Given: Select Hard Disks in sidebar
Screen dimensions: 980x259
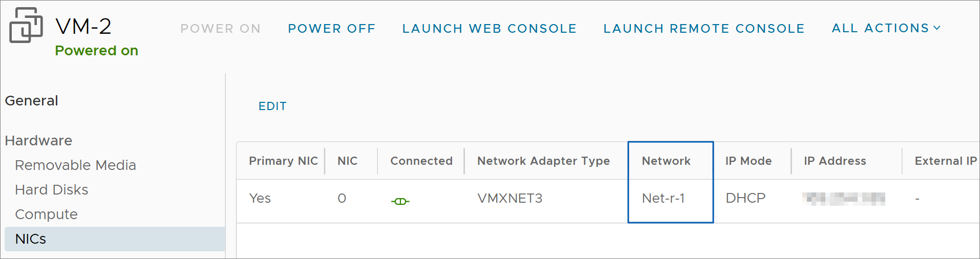Looking at the screenshot, I should (x=52, y=189).
